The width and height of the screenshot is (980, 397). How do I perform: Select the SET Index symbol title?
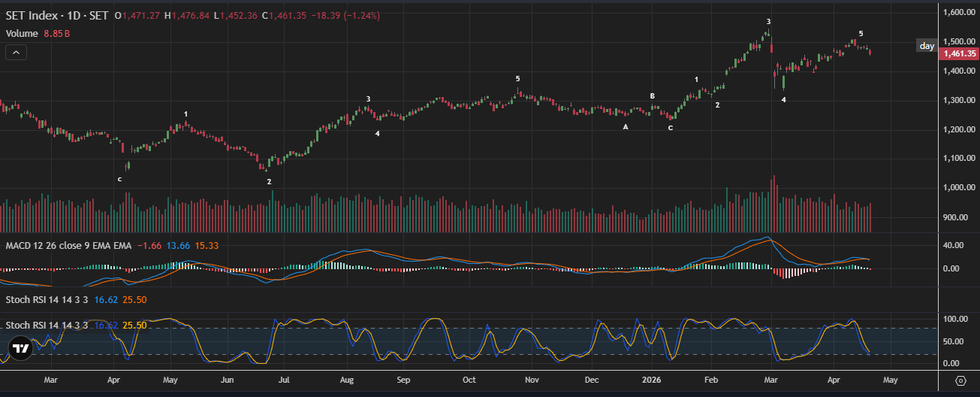coord(57,15)
